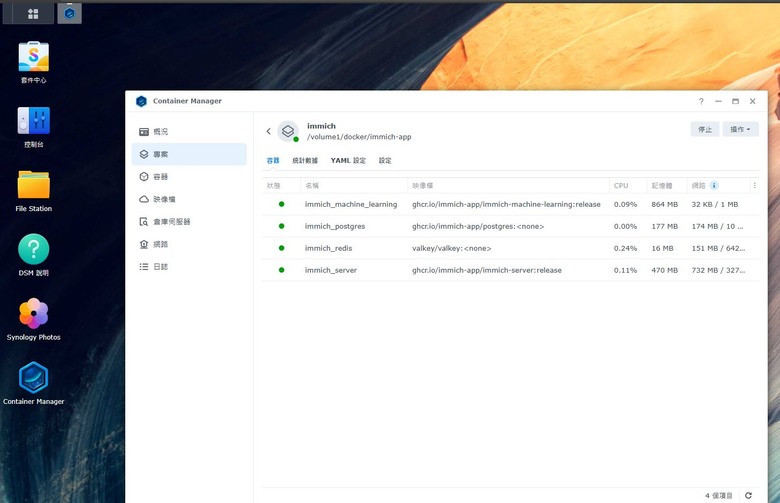Click the green status dot of immich_server
The height and width of the screenshot is (503, 780).
tap(282, 270)
